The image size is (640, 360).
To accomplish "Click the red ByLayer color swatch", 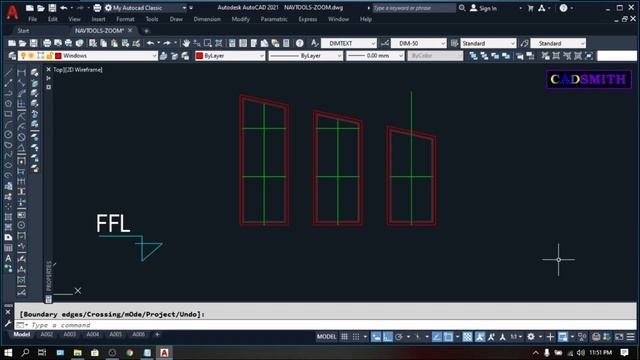I will click(x=200, y=56).
